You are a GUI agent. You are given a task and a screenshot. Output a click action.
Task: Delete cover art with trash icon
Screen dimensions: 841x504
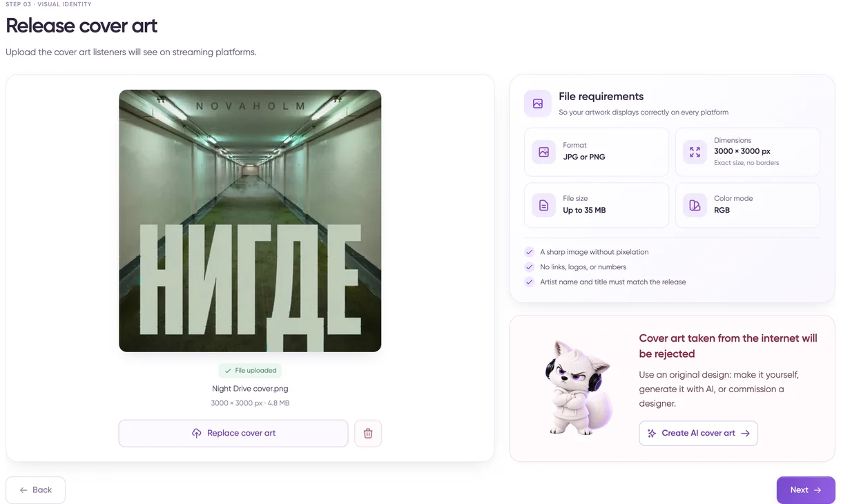368,434
